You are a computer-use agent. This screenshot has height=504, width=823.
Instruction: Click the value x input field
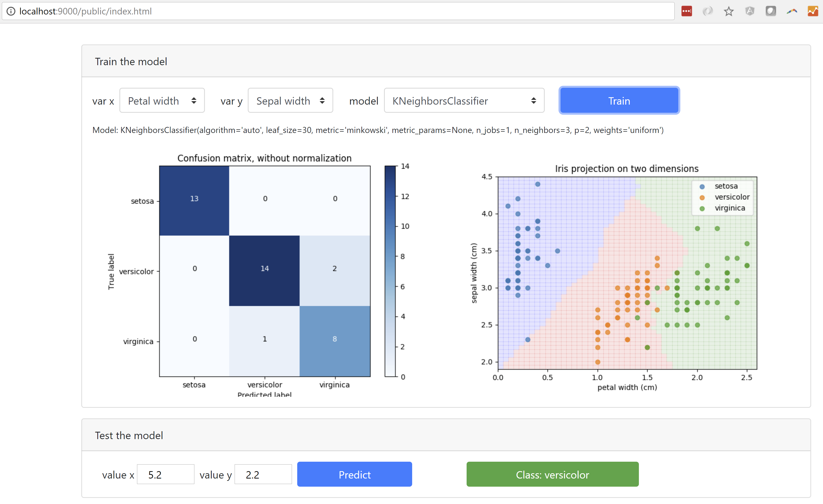(x=166, y=474)
